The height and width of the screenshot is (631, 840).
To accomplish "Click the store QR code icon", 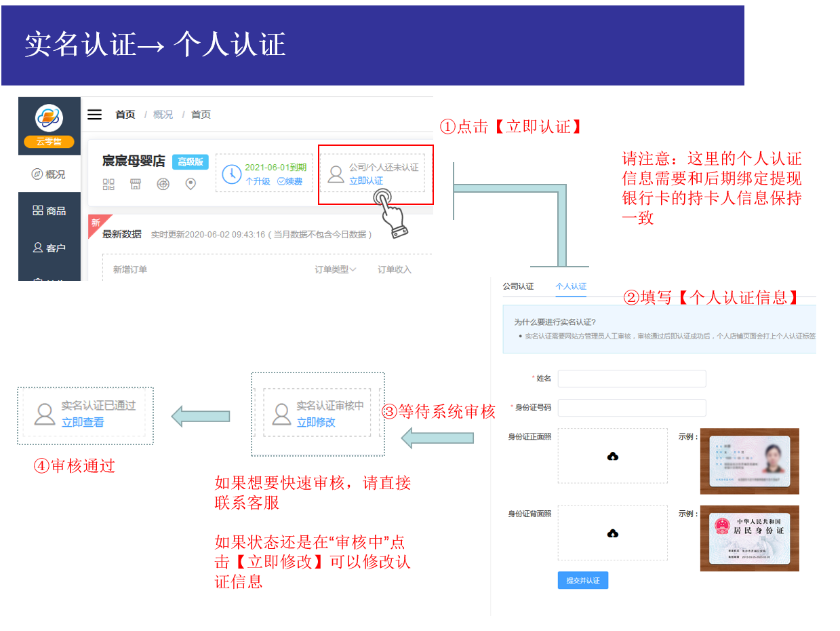I will tap(108, 185).
